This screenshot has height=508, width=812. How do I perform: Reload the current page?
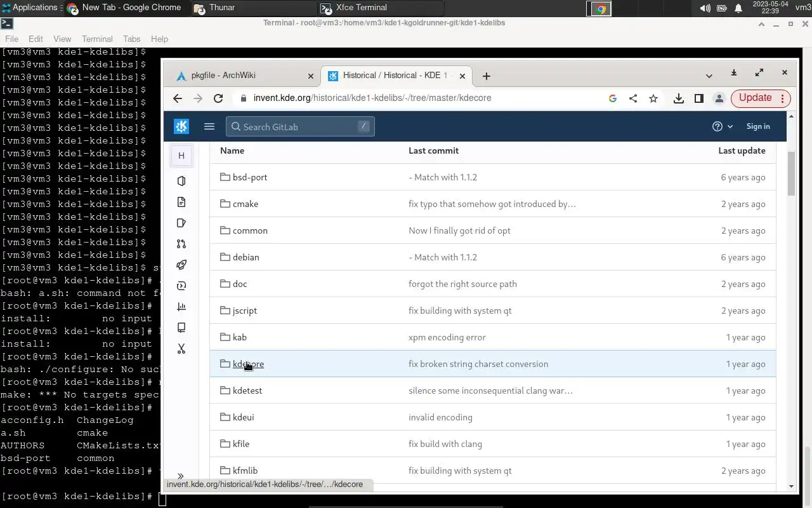click(x=218, y=98)
